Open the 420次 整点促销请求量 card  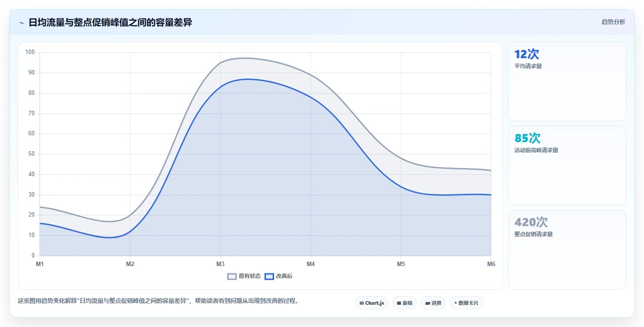tap(567, 249)
